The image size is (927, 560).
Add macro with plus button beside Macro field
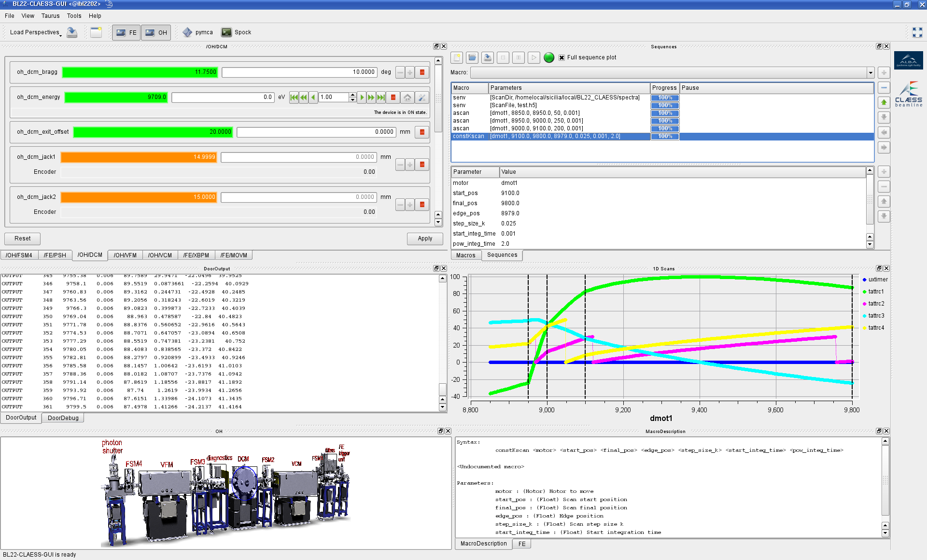click(884, 73)
